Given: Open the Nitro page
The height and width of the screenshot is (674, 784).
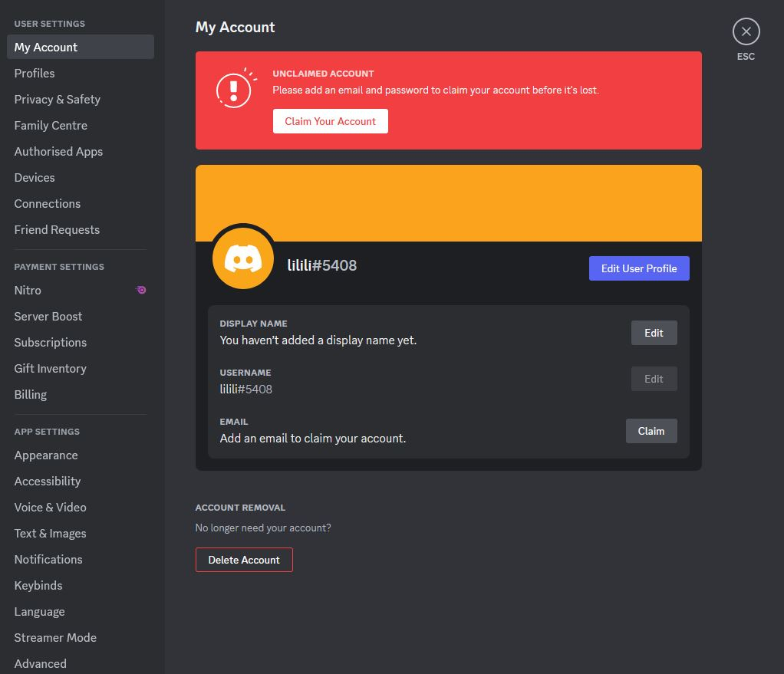Looking at the screenshot, I should (x=81, y=290).
